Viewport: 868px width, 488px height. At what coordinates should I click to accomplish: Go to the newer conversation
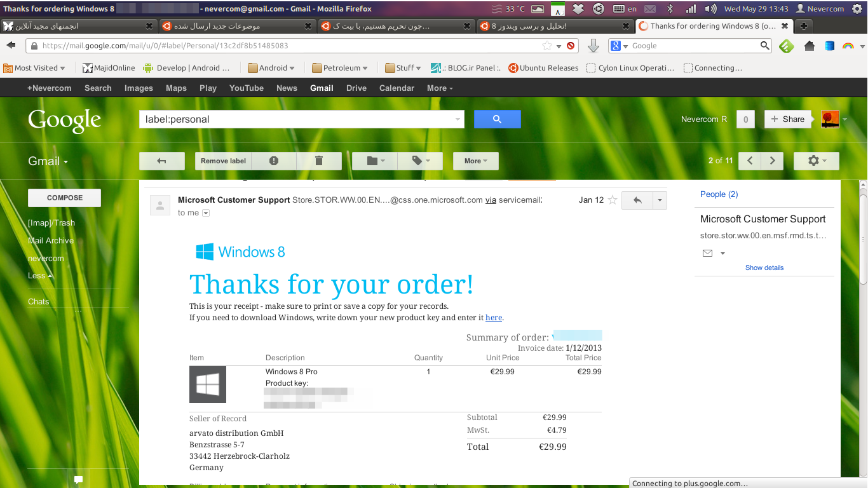pos(750,161)
